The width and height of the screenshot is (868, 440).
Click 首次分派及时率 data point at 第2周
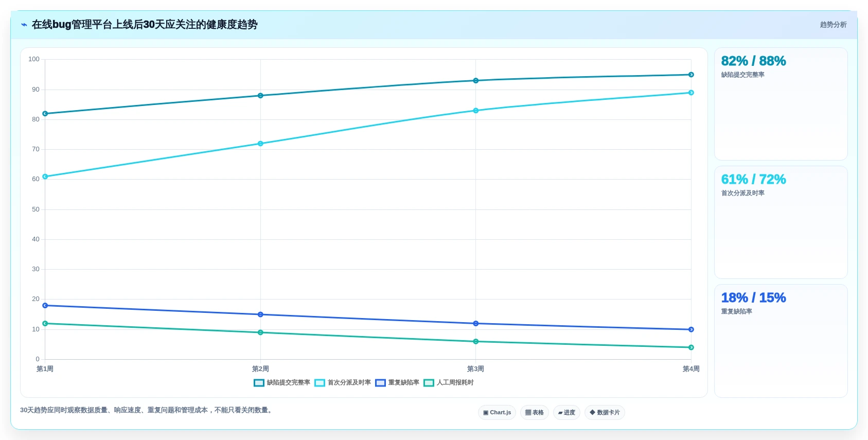point(260,144)
